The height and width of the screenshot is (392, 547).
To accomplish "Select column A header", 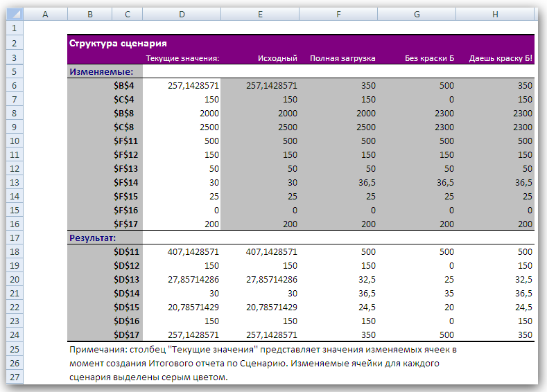I will [x=45, y=15].
